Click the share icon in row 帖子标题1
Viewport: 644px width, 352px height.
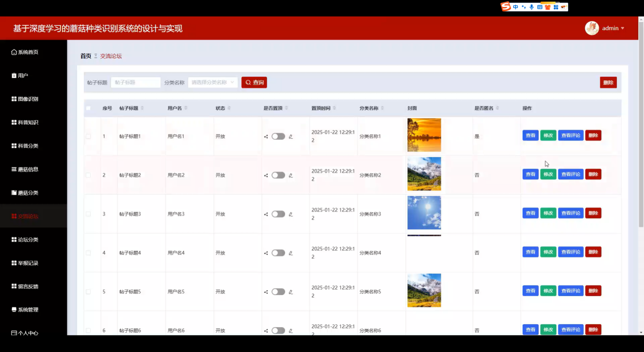[x=266, y=136]
